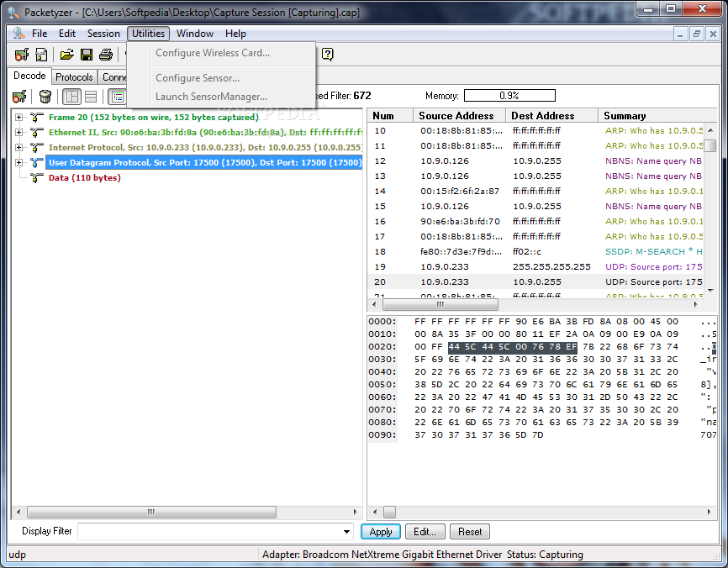Open the Help menu
Viewport: 728px width, 568px height.
(235, 34)
